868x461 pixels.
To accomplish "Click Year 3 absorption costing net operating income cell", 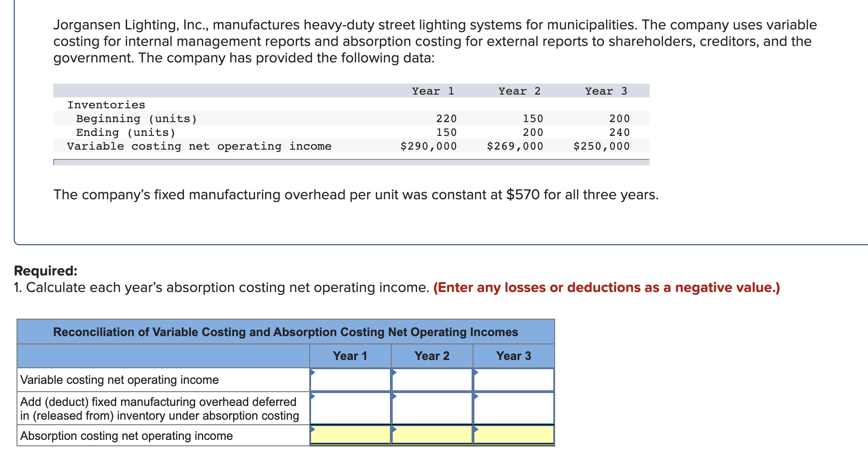I will (514, 435).
